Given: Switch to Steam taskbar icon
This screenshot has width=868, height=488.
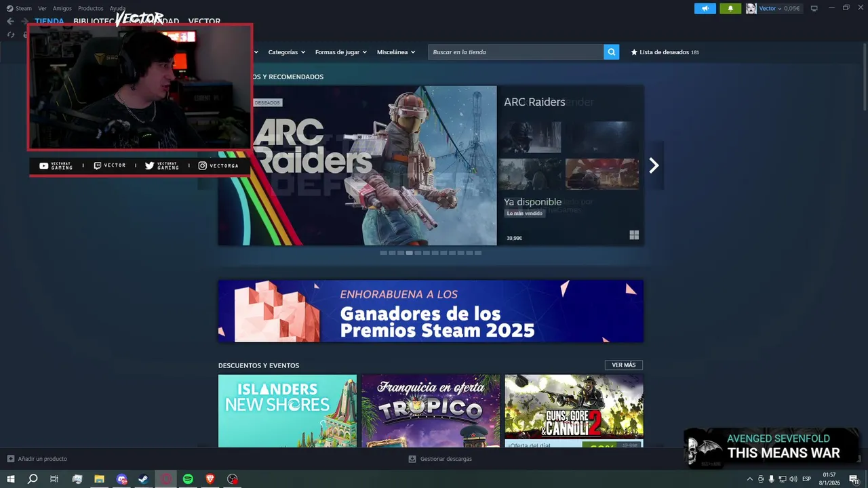Looking at the screenshot, I should tap(144, 479).
